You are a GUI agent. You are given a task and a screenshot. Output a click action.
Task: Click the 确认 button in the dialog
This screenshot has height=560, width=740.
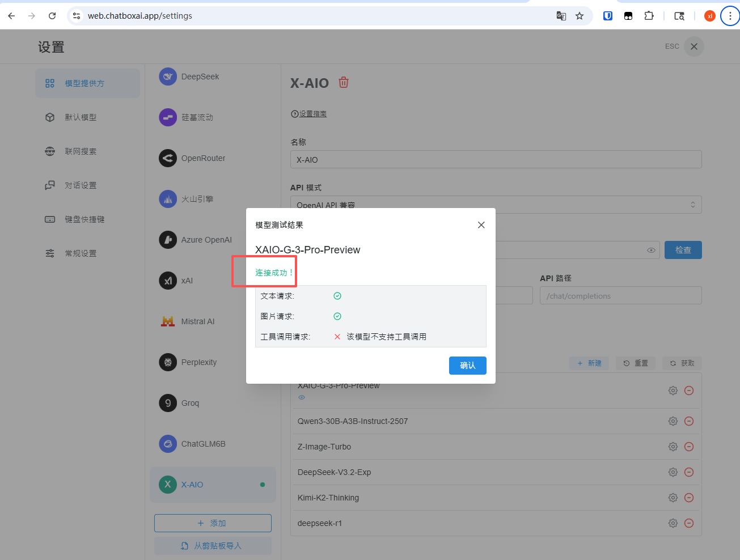tap(468, 366)
